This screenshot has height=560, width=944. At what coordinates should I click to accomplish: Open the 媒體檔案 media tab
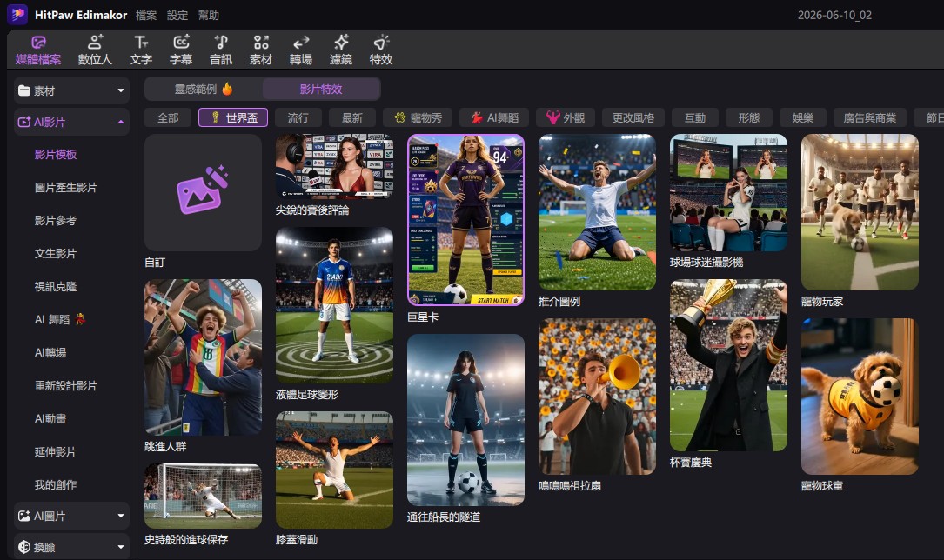38,50
